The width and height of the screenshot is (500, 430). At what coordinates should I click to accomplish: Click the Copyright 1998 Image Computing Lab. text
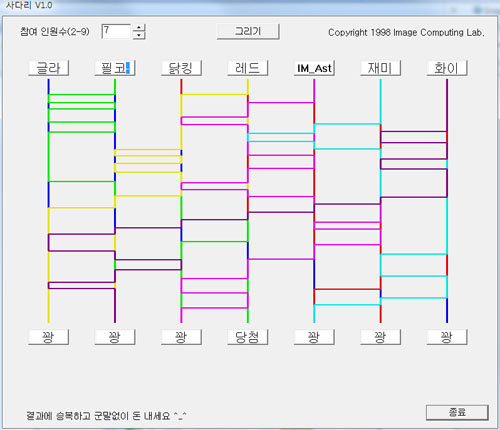click(406, 32)
